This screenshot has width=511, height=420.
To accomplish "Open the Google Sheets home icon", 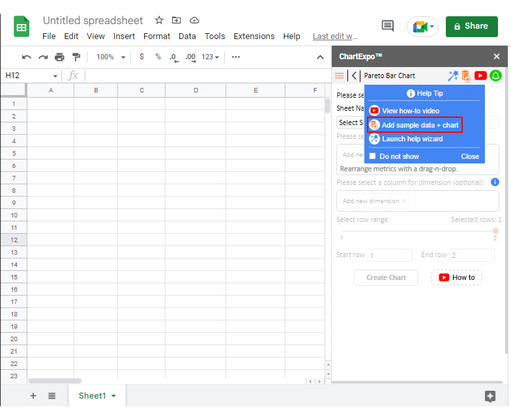I will click(22, 26).
